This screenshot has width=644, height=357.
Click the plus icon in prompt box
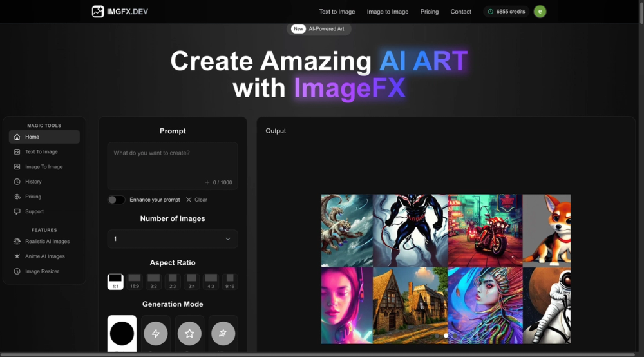pos(207,182)
